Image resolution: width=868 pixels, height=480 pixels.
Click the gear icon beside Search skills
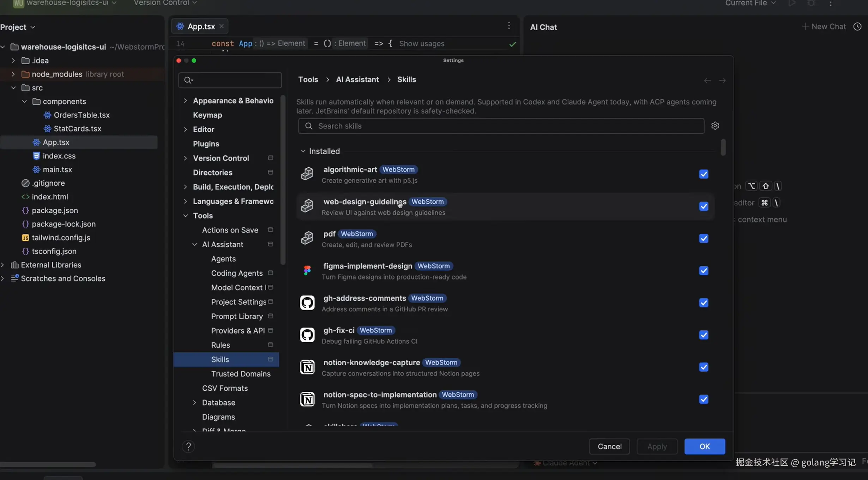click(x=715, y=126)
